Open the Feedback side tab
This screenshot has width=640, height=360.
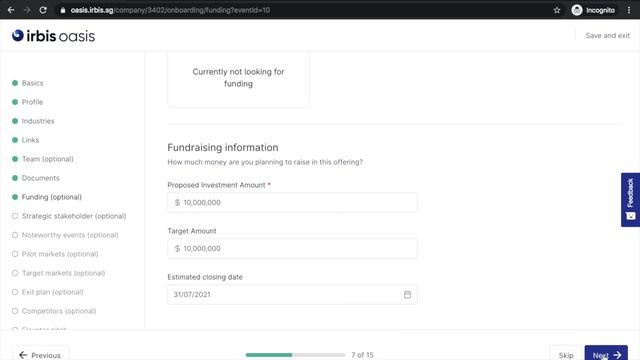[631, 200]
